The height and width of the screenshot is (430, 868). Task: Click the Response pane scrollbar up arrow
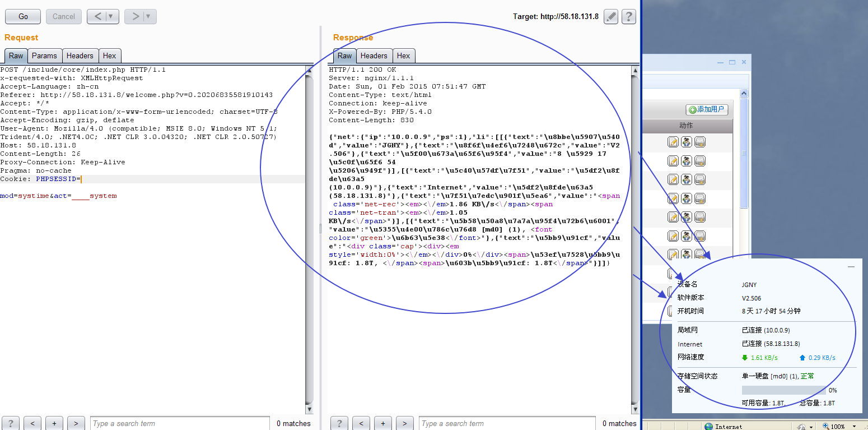[634, 70]
